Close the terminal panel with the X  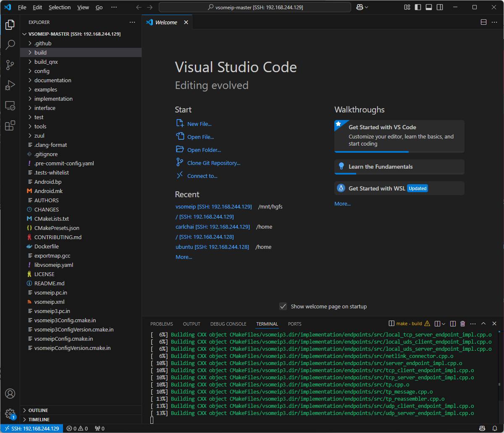[494, 323]
